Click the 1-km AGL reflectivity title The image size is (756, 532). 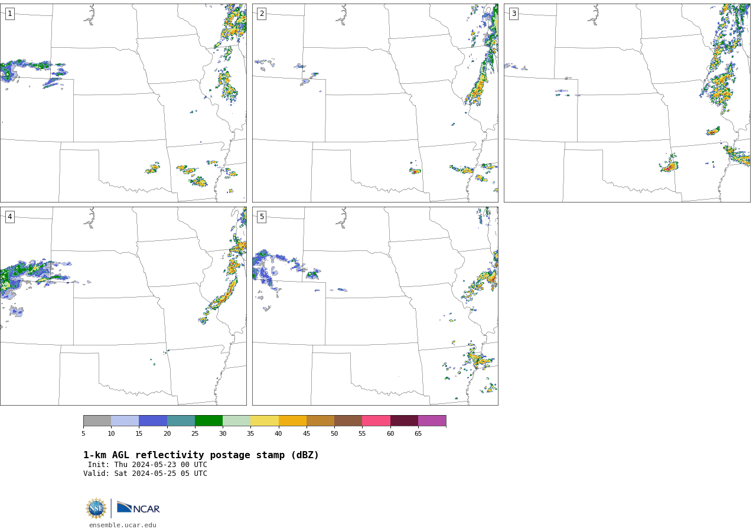pos(201,455)
